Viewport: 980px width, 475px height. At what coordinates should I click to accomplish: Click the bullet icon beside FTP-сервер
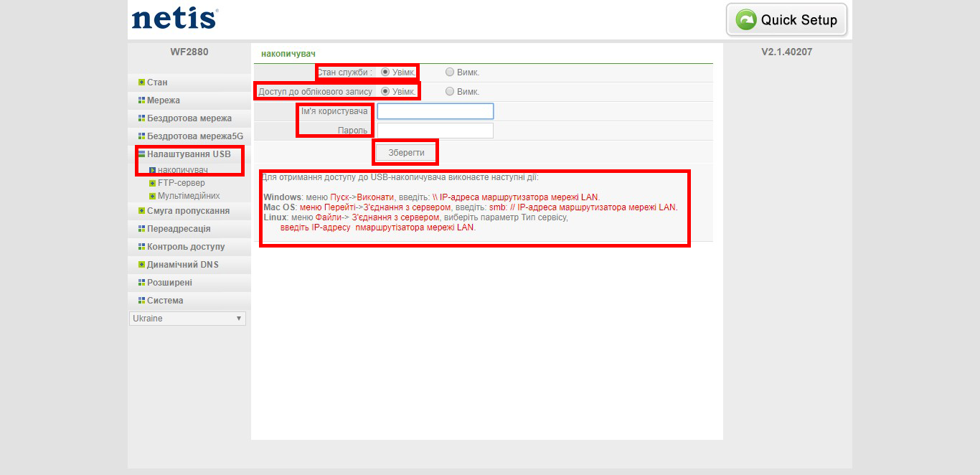152,183
